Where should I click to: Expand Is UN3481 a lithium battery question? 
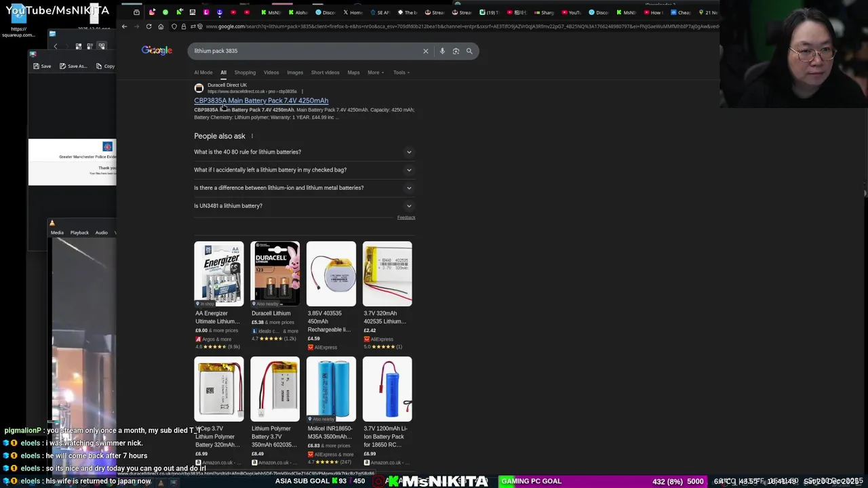(303, 206)
